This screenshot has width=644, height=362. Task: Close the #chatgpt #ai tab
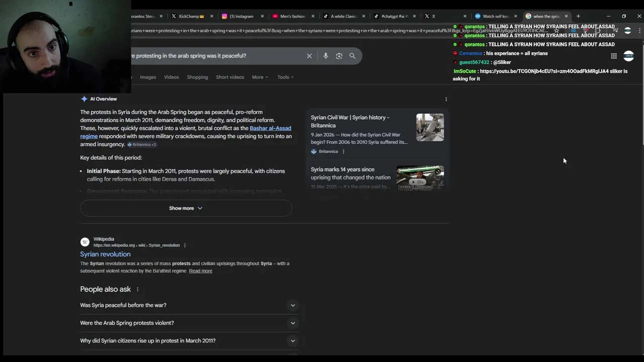click(415, 16)
